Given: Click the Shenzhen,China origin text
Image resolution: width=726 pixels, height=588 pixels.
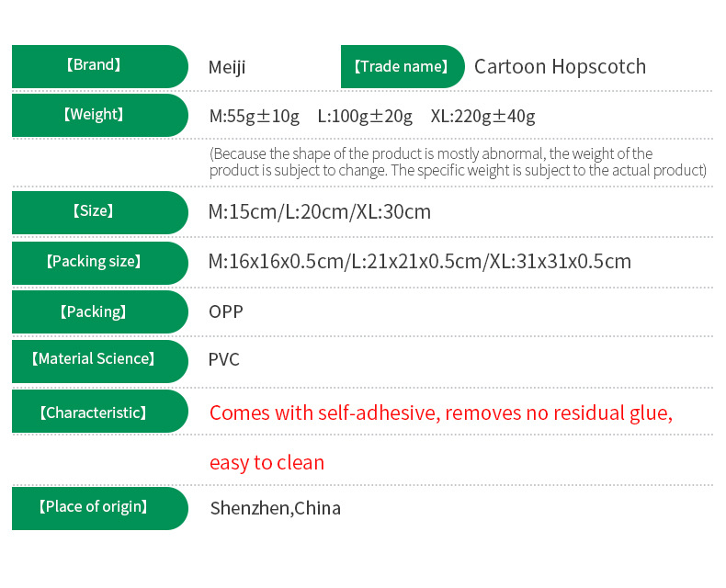Looking at the screenshot, I should click(276, 508).
